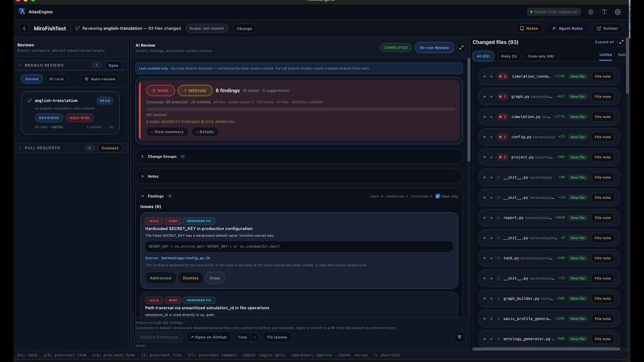Expand the AI Review panel to fullscreen
This screenshot has height=362, width=644.
coord(462,48)
